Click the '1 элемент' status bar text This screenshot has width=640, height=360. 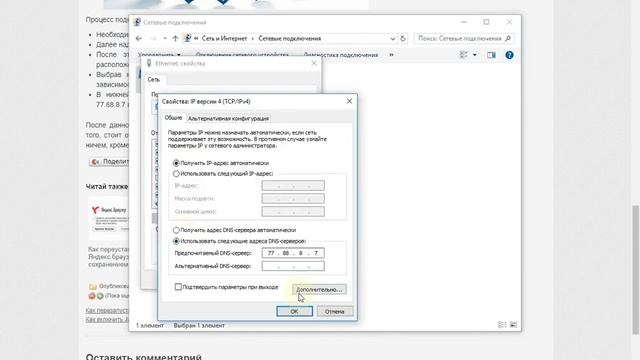150,326
